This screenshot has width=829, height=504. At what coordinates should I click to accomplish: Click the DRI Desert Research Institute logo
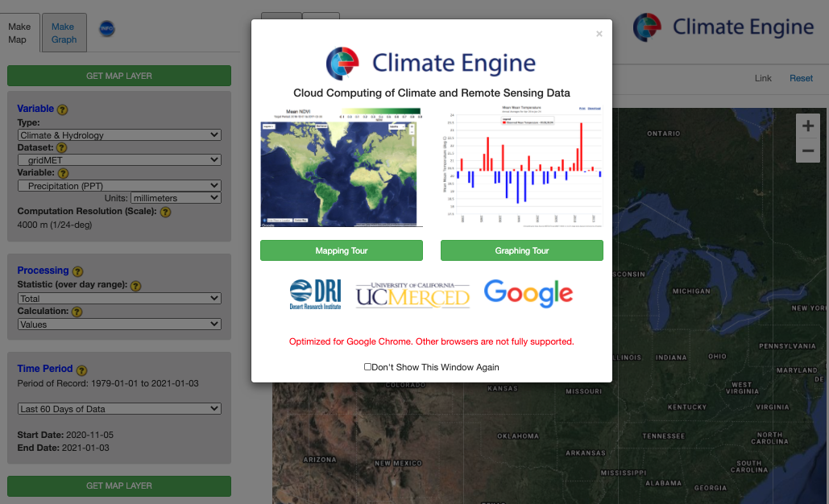[x=315, y=294]
